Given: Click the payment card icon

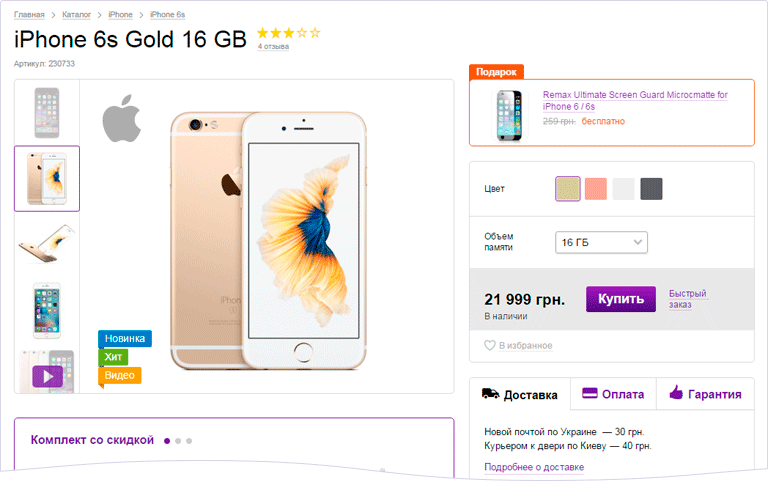Looking at the screenshot, I should pos(590,394).
